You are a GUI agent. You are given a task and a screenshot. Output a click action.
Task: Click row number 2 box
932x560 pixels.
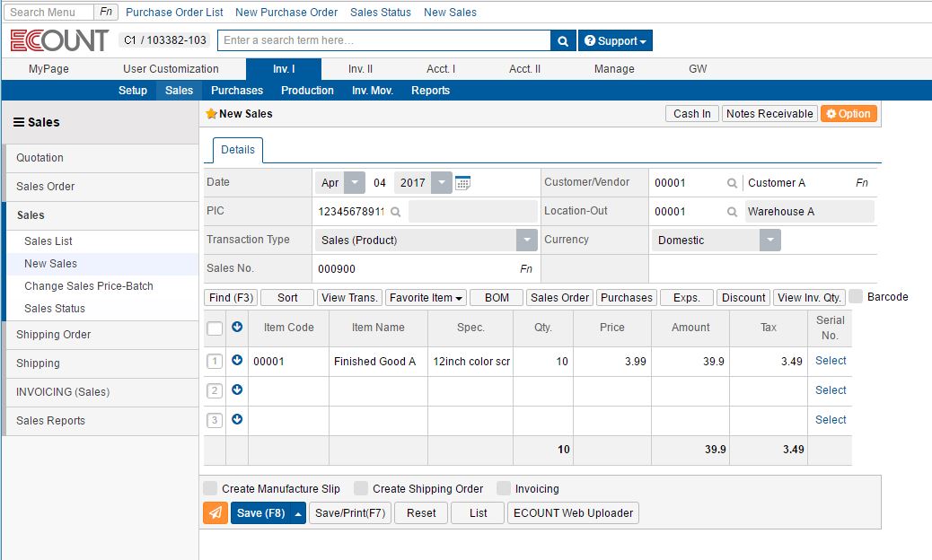[215, 390]
